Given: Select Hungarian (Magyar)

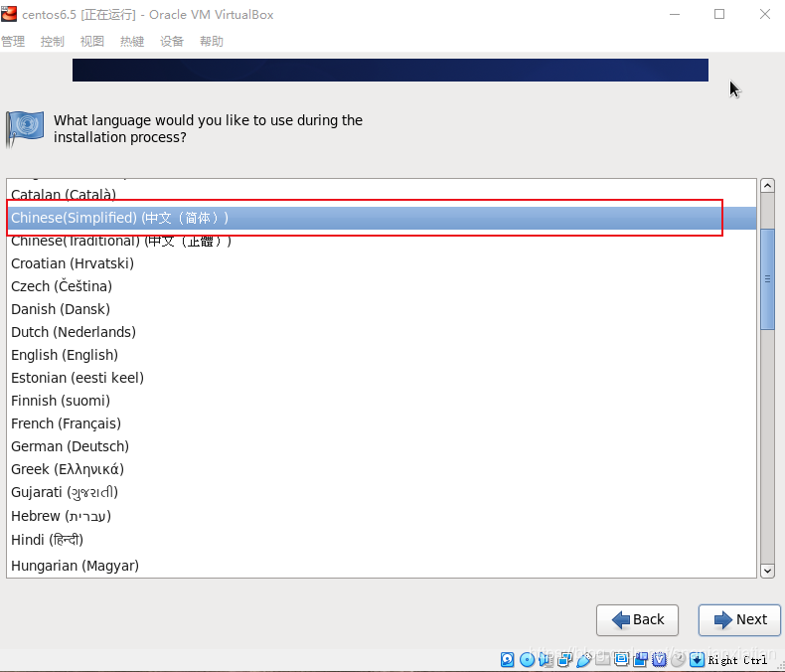Looking at the screenshot, I should pyautogui.click(x=382, y=566).
